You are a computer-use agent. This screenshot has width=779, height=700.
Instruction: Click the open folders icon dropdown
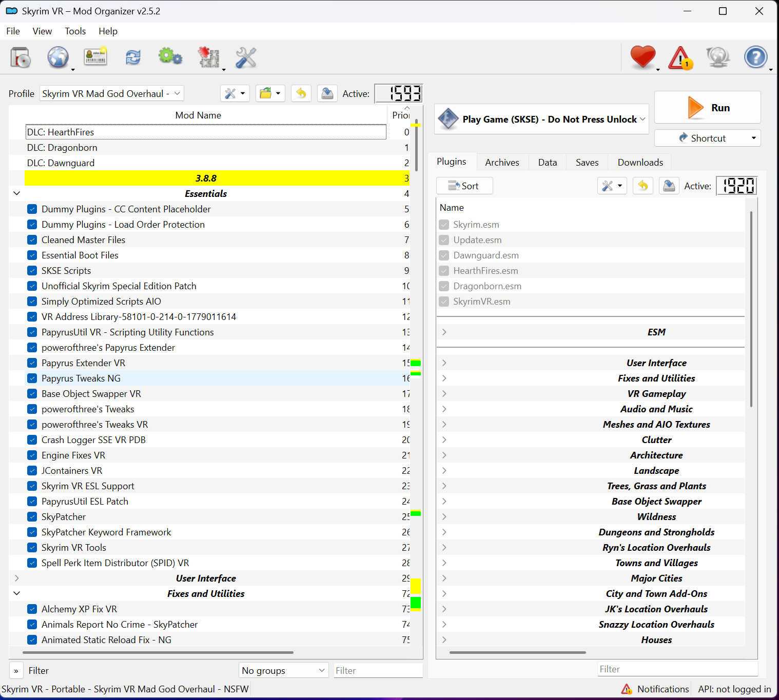[270, 94]
